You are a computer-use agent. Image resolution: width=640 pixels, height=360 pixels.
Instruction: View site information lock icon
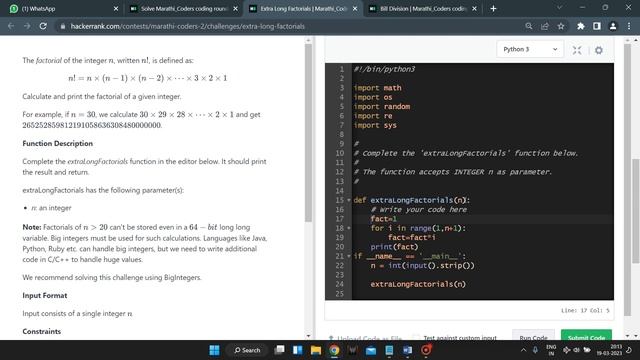(62, 26)
